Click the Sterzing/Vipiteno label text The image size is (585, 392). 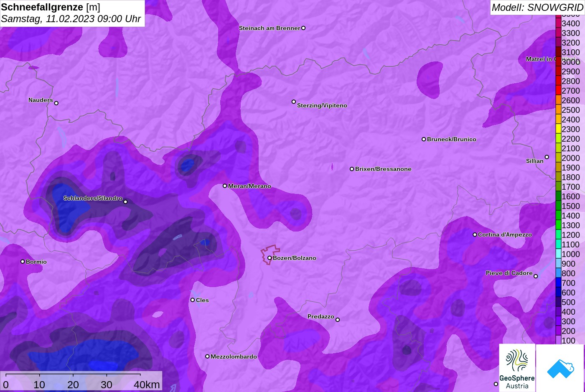coord(322,105)
